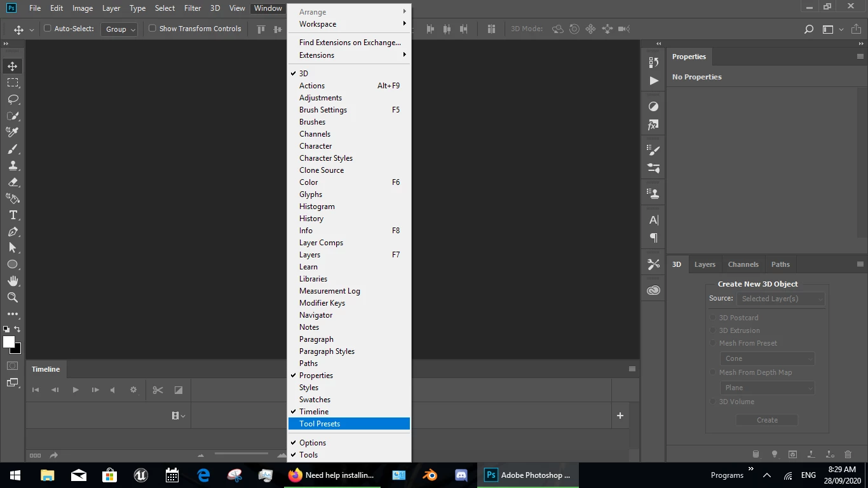Select the Pen tool
Image resolution: width=868 pixels, height=488 pixels.
tap(13, 231)
